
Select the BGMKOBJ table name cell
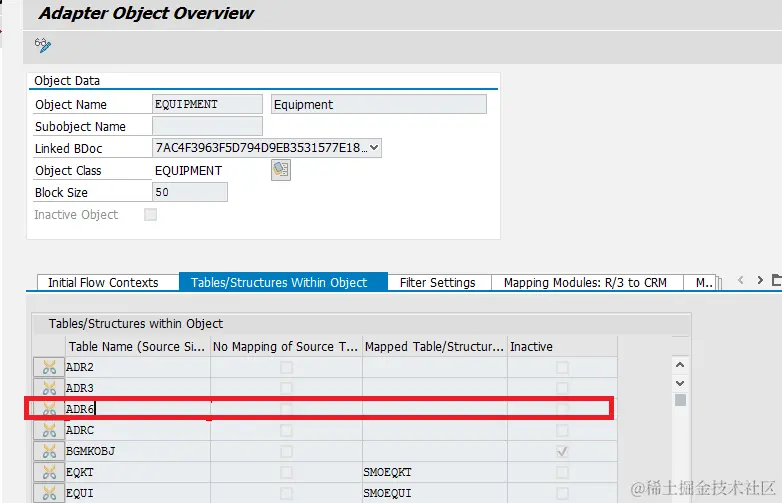tap(138, 451)
